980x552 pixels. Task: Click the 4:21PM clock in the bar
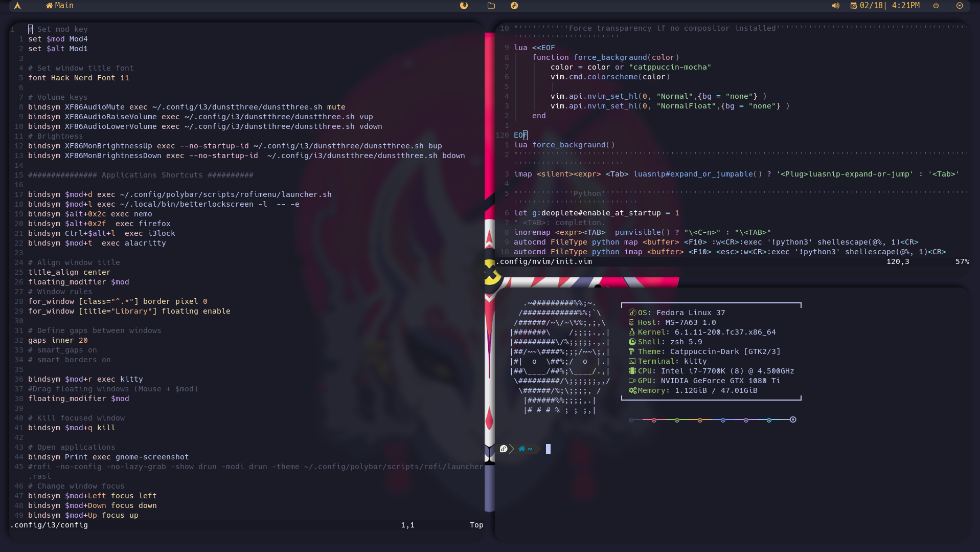click(x=905, y=6)
